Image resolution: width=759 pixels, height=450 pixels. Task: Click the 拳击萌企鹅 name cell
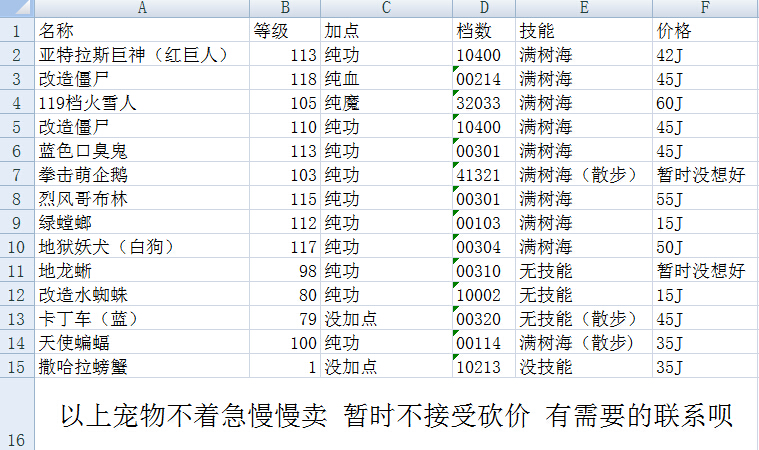[142, 174]
